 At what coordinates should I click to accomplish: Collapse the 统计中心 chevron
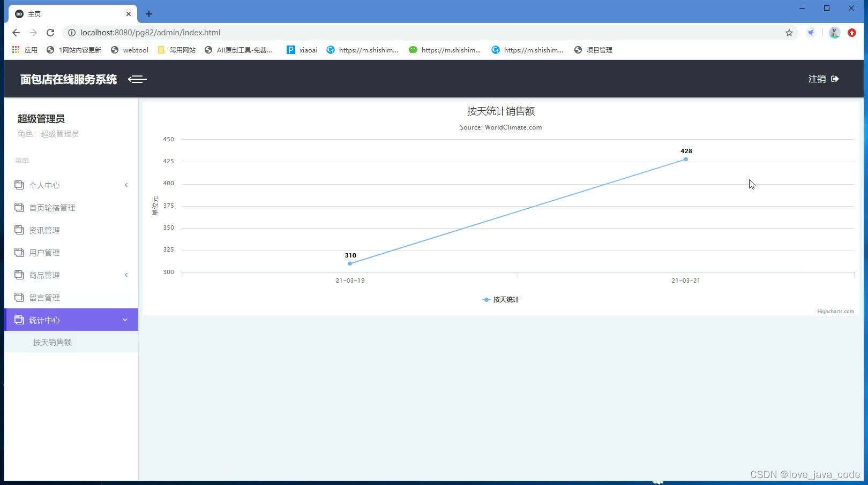coord(125,320)
